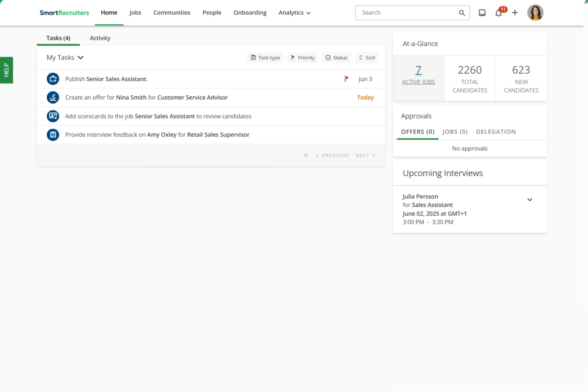The image size is (588, 392).
Task: Expand the My Tasks dropdown
Action: pos(65,58)
